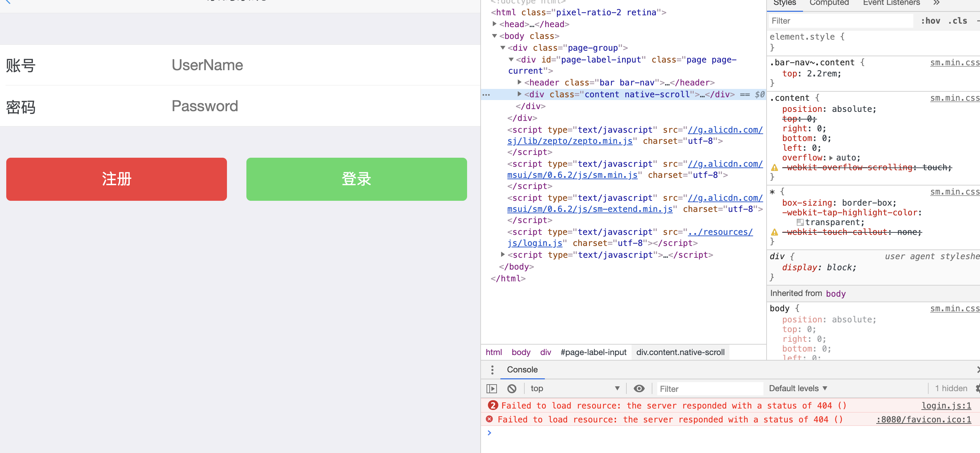The image size is (980, 453).
Task: Expand the header bar-nav node
Action: (x=519, y=82)
